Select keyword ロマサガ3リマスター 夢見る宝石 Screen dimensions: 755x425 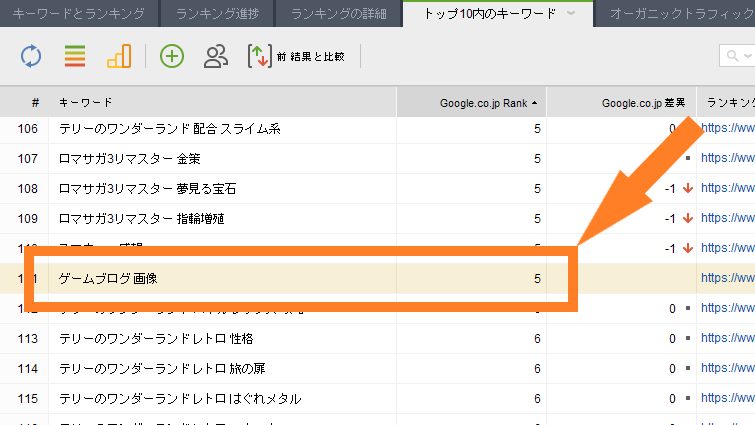click(147, 189)
